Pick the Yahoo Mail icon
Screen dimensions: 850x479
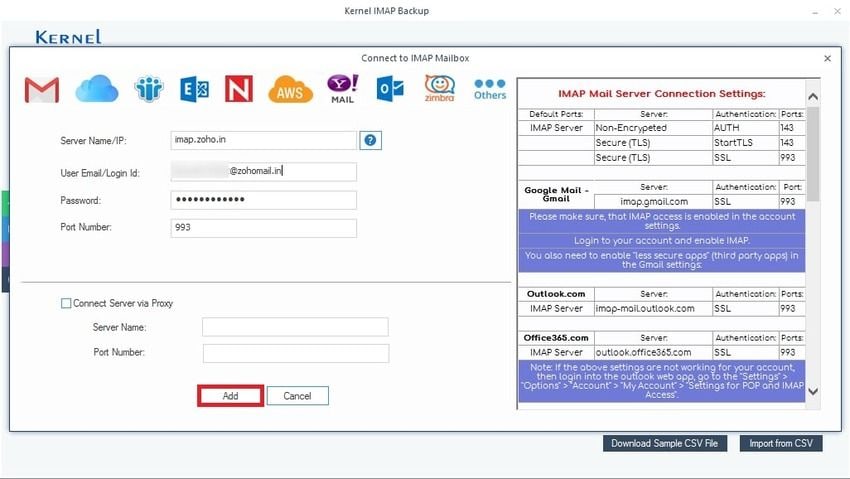click(343, 89)
